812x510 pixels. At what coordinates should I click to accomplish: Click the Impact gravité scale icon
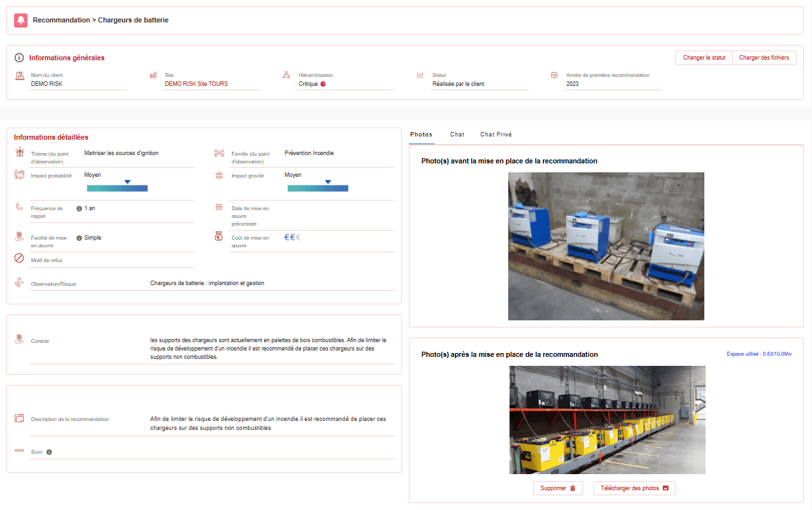pos(219,175)
